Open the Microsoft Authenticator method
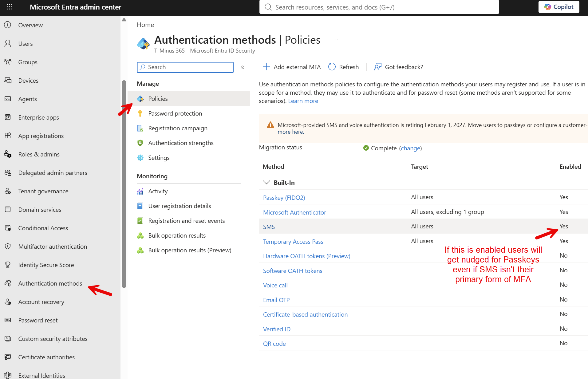Viewport: 588px width, 379px height. click(x=294, y=212)
